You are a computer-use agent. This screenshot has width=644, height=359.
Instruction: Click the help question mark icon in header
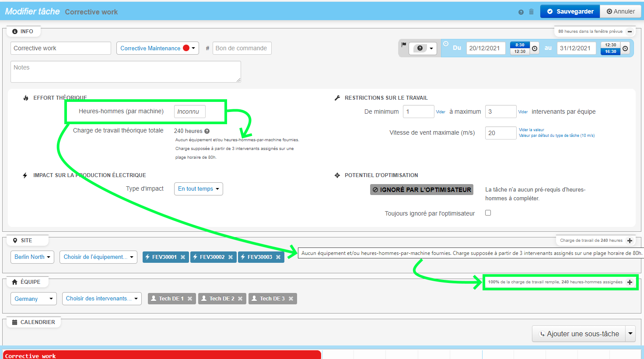coord(521,12)
